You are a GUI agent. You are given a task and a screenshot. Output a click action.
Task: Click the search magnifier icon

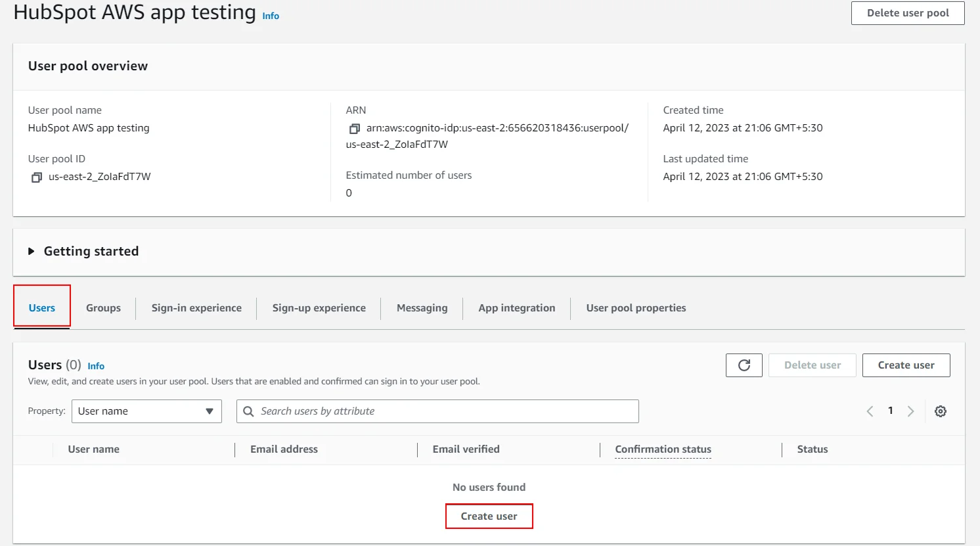click(x=248, y=411)
